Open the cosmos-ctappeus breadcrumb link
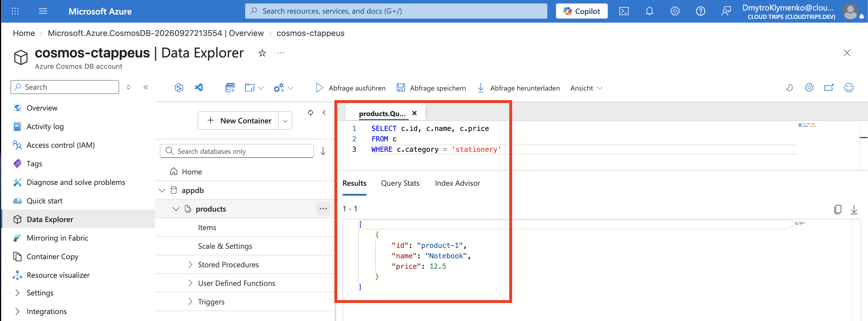The image size is (868, 321). click(310, 33)
